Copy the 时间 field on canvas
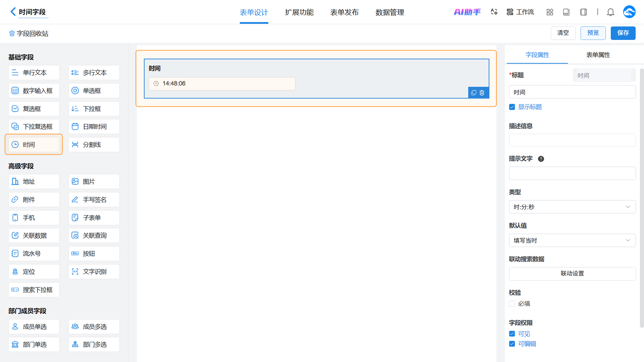 tap(474, 93)
